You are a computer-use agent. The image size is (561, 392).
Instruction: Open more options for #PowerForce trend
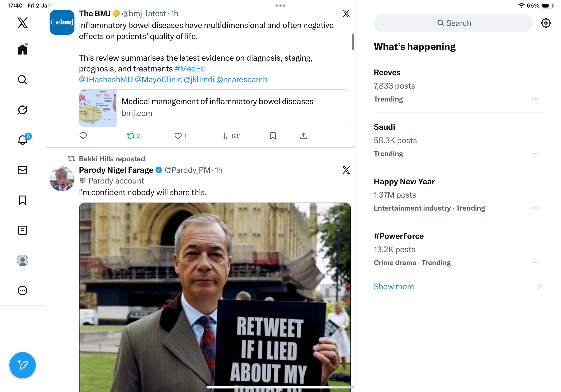click(535, 263)
